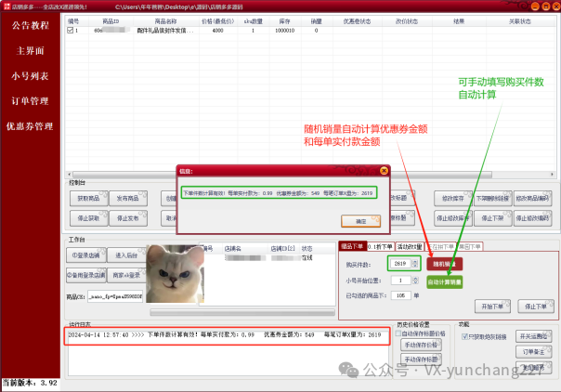Click 进入后台 button
Screen dimensions: 561x392
[x=126, y=255]
